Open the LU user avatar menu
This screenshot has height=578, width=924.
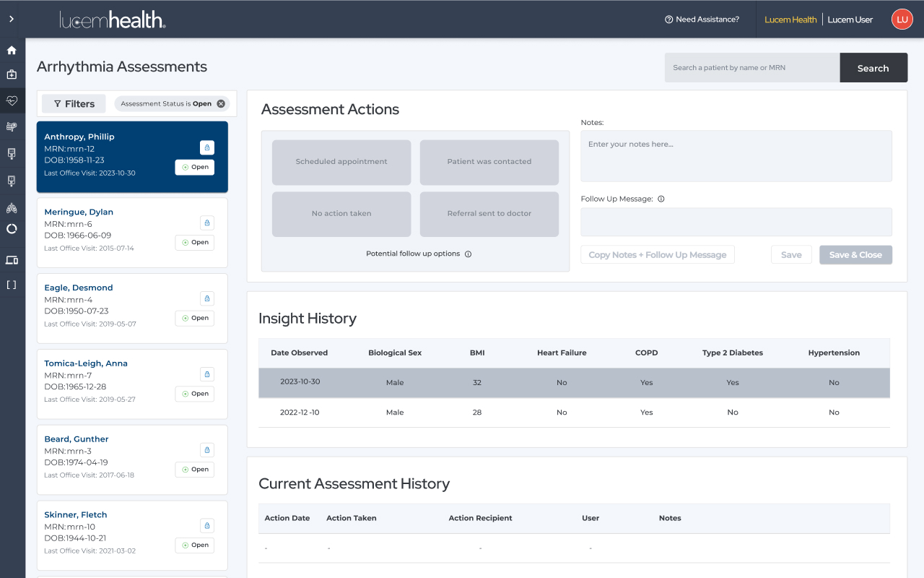(x=902, y=20)
